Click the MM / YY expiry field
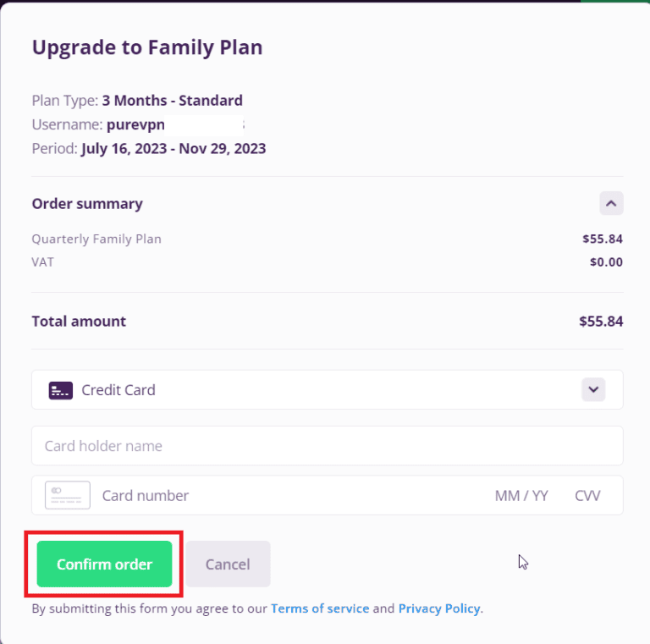Screen dimensions: 650x644 pos(521,495)
